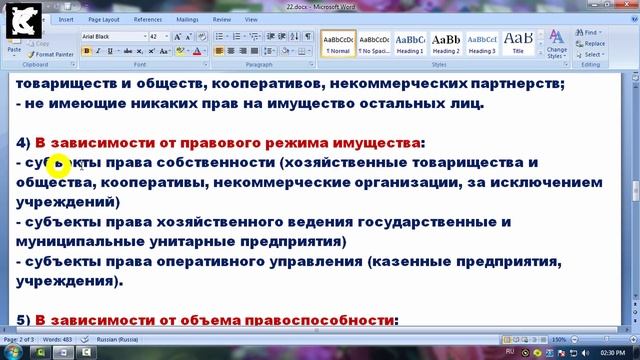The width and height of the screenshot is (640, 360).
Task: Expand the Styles gallery More arrow
Action: click(541, 53)
